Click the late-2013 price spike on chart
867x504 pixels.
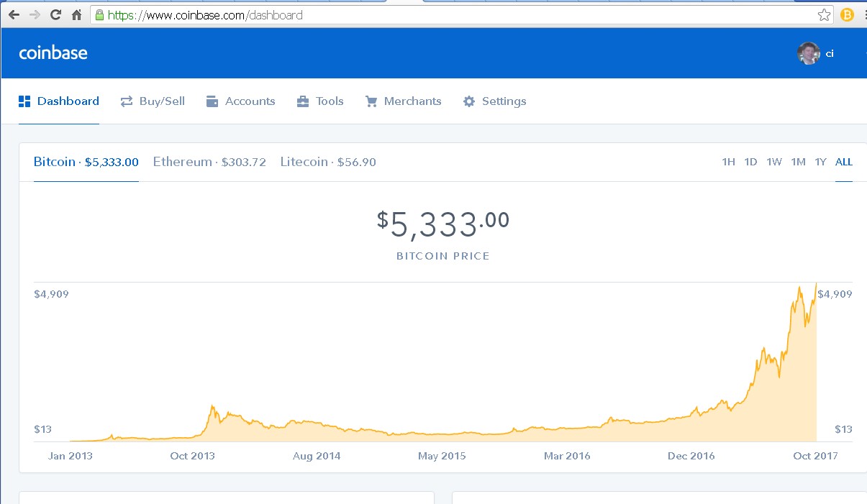point(212,408)
